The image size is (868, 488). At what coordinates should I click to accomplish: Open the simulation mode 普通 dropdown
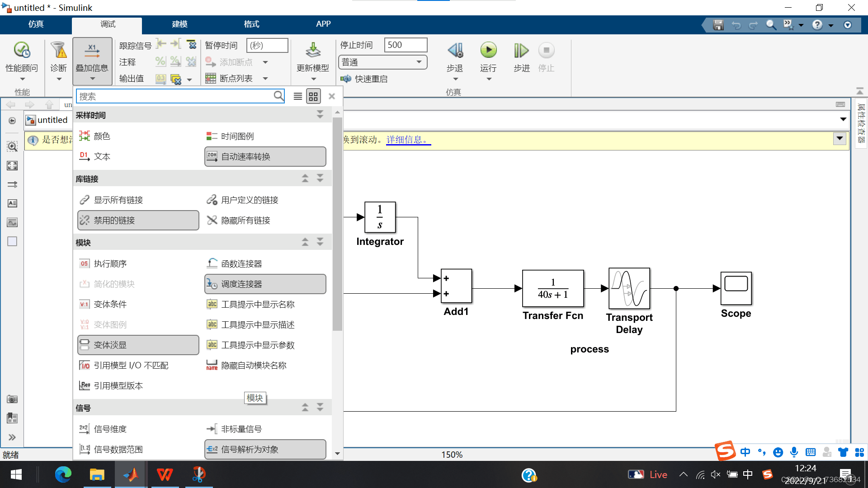pyautogui.click(x=382, y=62)
